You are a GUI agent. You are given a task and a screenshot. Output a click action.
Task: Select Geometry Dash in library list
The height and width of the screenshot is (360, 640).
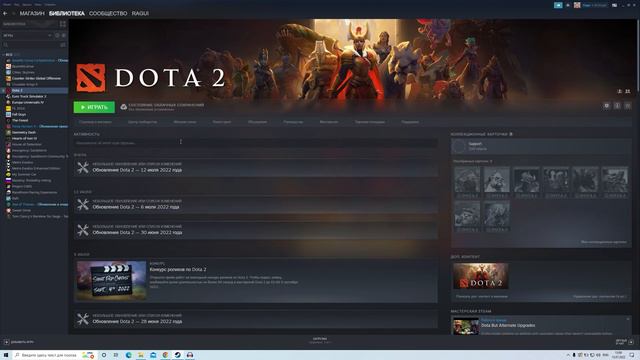click(x=24, y=132)
